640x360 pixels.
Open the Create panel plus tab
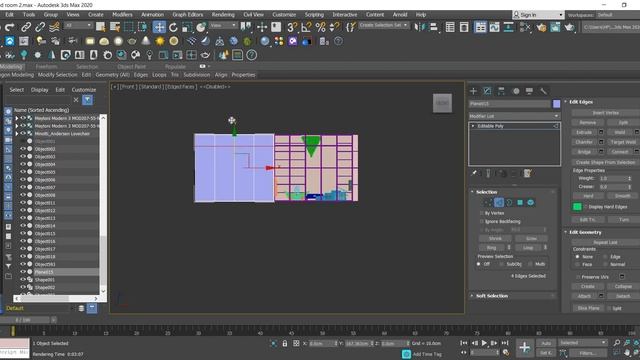pos(473,91)
